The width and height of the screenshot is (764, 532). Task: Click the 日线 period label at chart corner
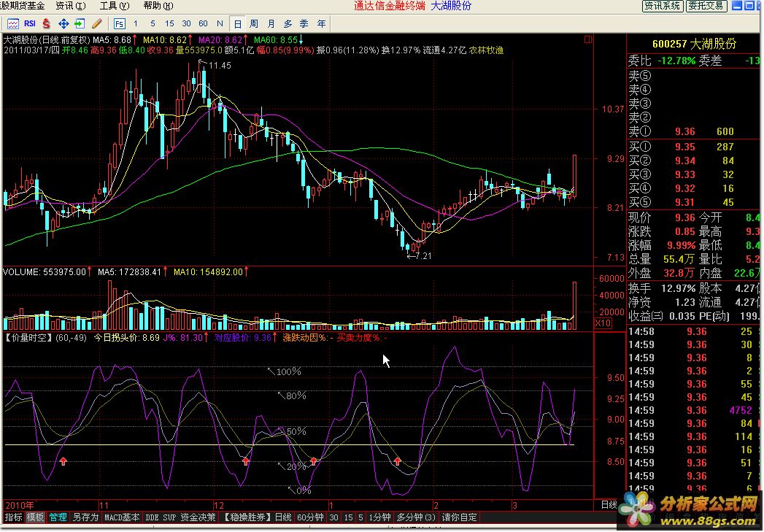tap(609, 505)
